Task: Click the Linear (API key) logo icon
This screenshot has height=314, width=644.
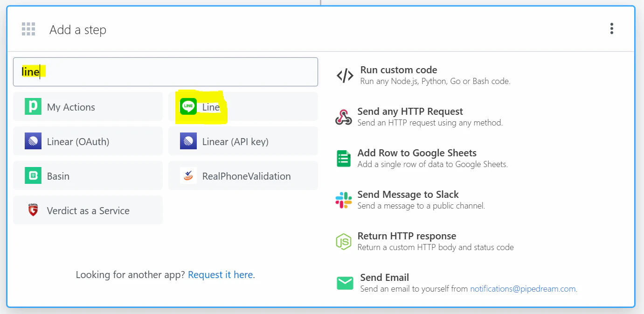Action: (x=188, y=141)
